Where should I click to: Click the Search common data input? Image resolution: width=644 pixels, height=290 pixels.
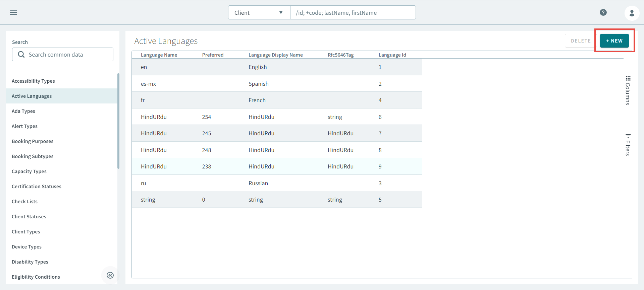click(x=67, y=55)
